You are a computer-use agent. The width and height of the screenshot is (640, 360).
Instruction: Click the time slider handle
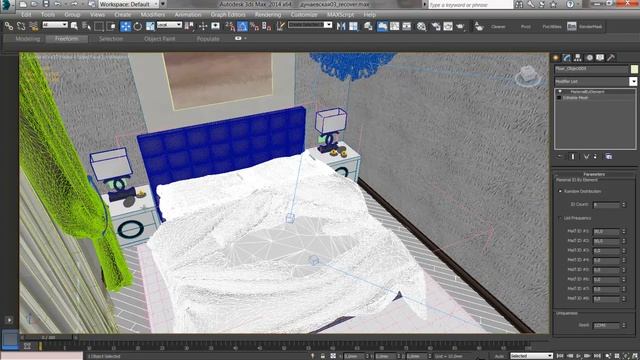[x=49, y=338]
